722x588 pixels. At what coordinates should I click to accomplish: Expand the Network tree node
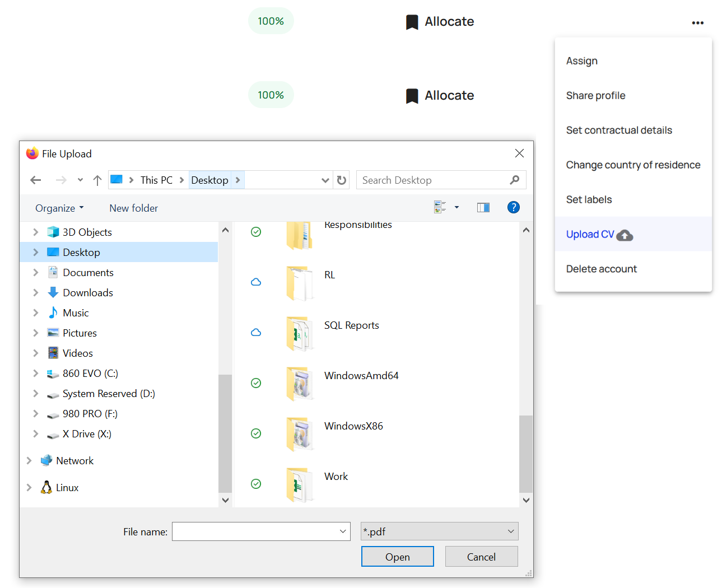pyautogui.click(x=29, y=460)
